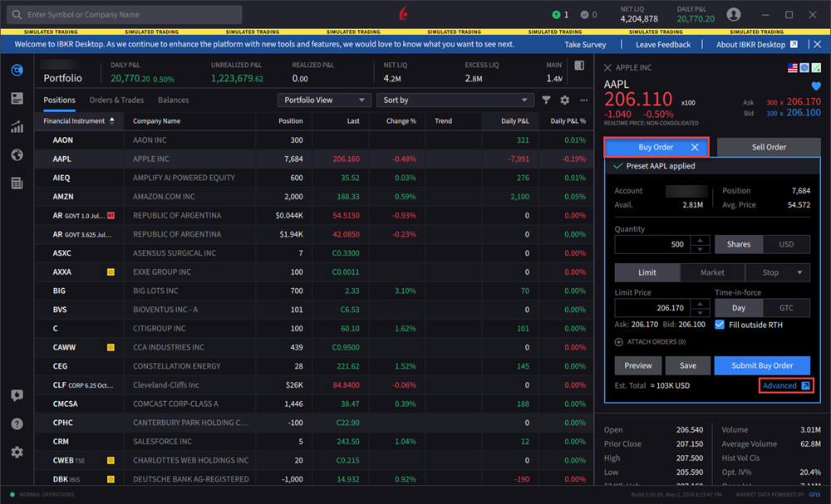
Task: Select the CRM ticker row
Action: pos(314,442)
